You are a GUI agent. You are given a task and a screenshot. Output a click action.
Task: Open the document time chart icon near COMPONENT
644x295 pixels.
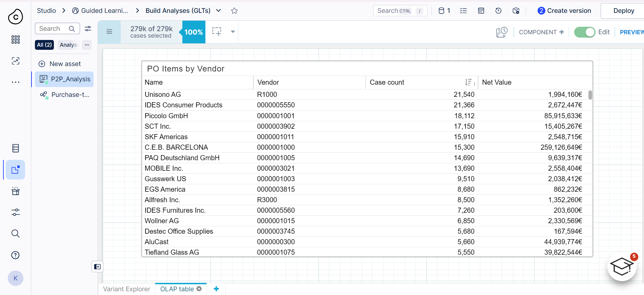[502, 32]
